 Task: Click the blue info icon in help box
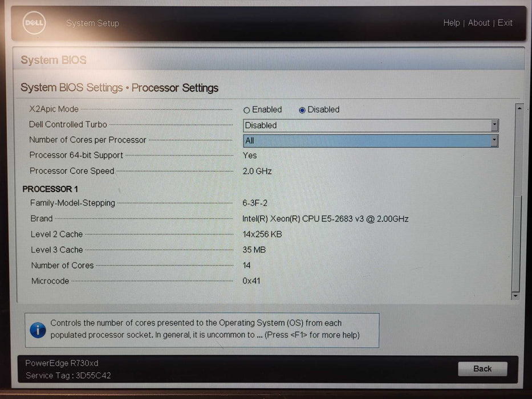pos(38,330)
